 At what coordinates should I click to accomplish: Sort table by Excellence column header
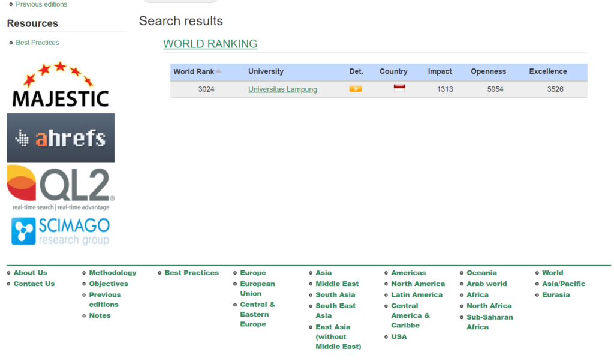point(547,71)
